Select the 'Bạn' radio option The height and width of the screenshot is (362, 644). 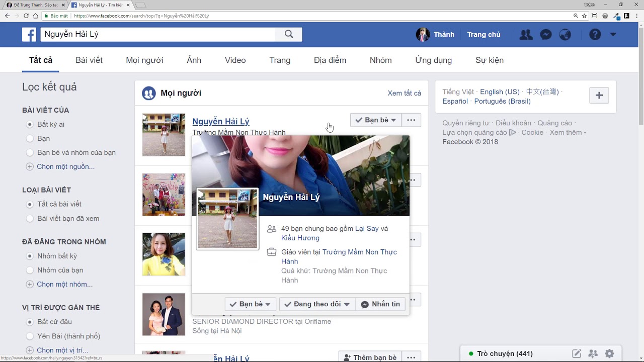tap(30, 138)
